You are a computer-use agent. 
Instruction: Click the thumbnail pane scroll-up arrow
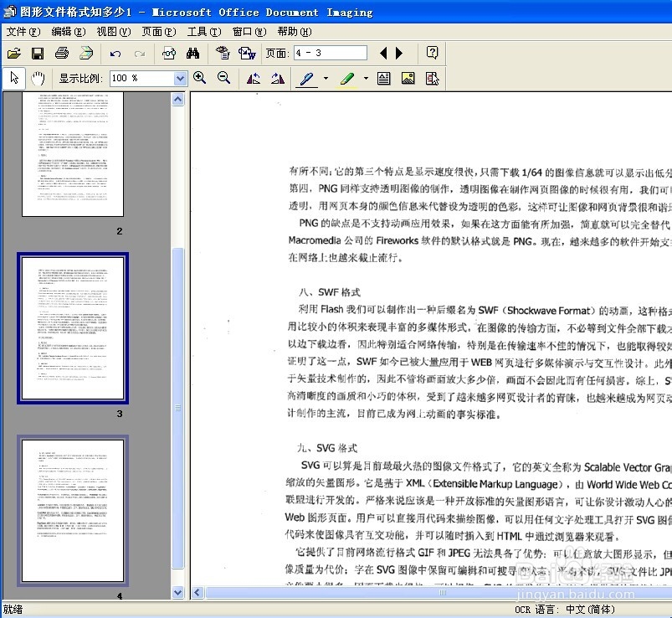[x=178, y=100]
